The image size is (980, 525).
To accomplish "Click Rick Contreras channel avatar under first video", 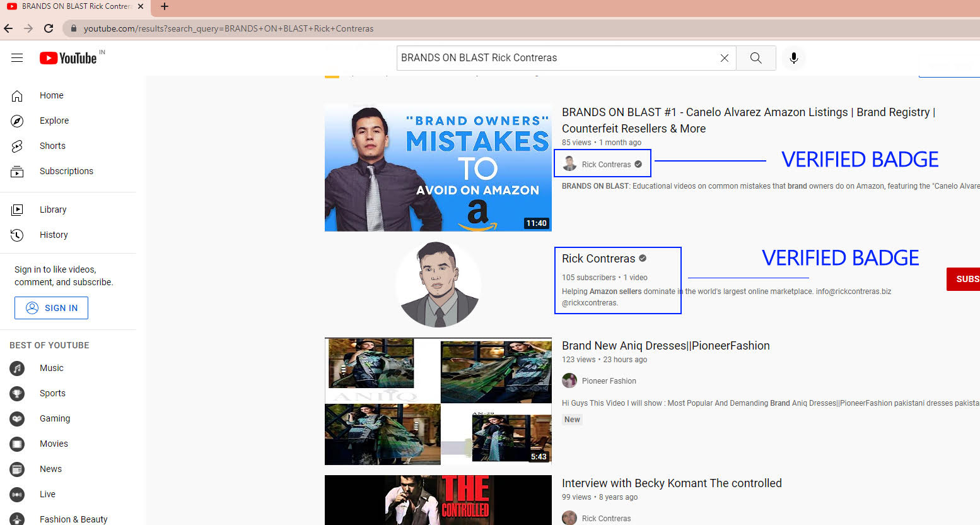I will pyautogui.click(x=569, y=164).
